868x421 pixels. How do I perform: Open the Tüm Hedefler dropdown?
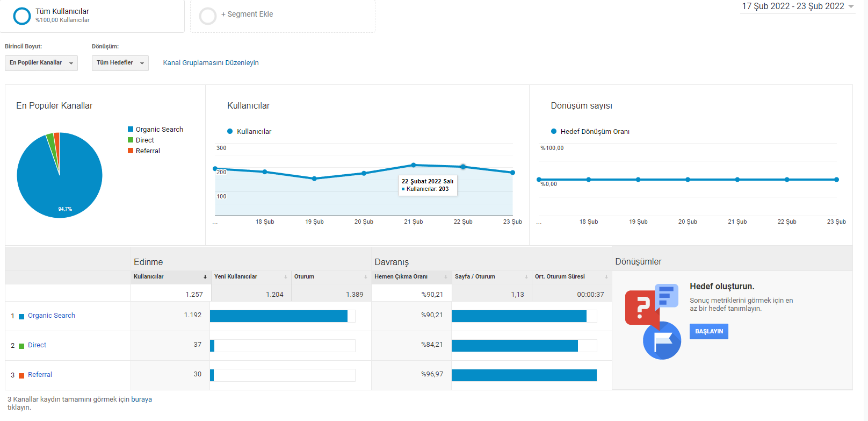click(120, 63)
